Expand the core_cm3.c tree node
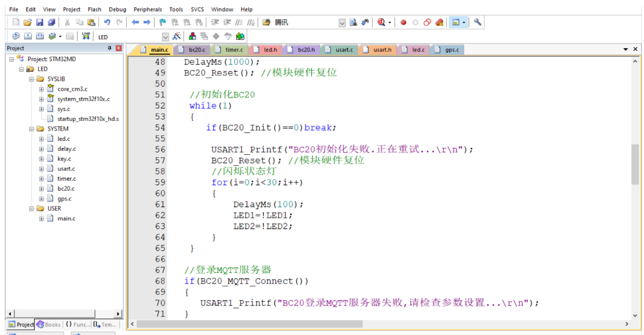This screenshot has width=644, height=335. coord(41,89)
